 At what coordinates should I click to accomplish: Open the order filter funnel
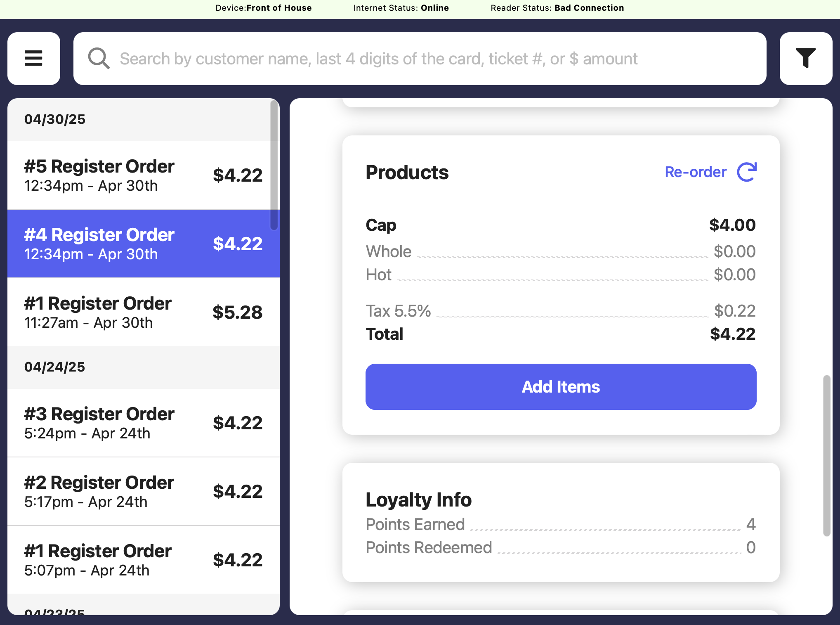pyautogui.click(x=805, y=59)
